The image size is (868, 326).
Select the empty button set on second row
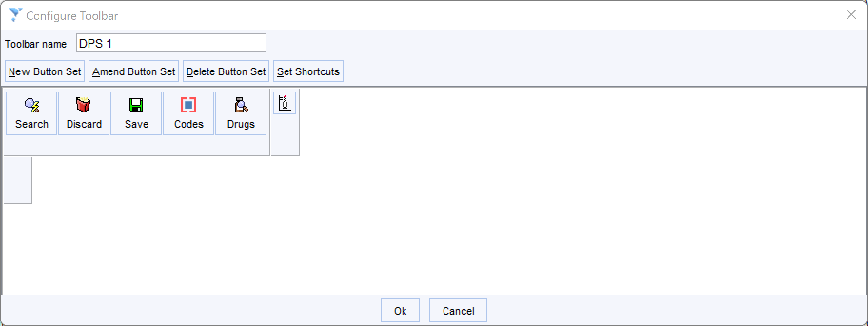(18, 180)
